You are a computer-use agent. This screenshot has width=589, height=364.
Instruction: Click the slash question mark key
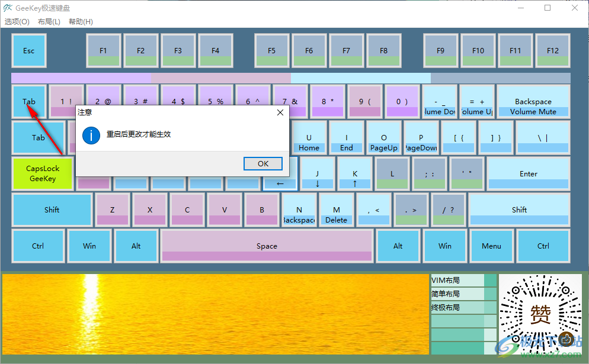pos(448,210)
